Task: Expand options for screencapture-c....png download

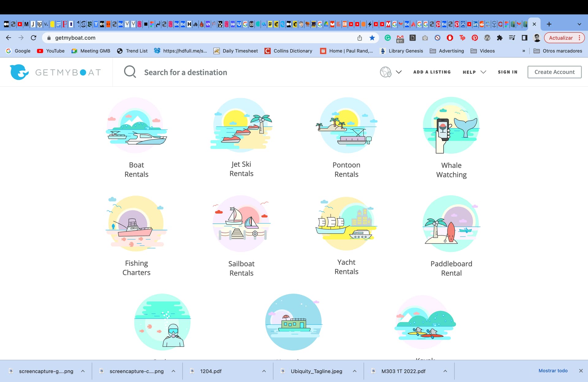Action: tap(173, 371)
